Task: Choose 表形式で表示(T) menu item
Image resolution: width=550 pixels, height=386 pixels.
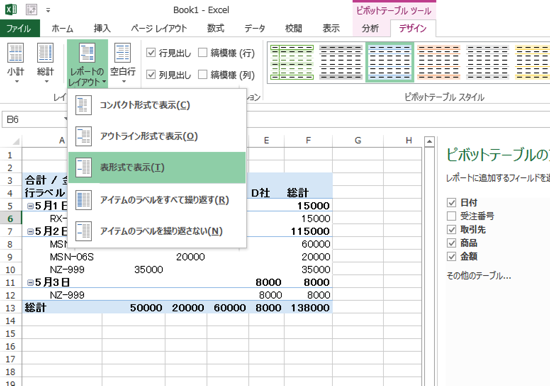Action: [157, 167]
